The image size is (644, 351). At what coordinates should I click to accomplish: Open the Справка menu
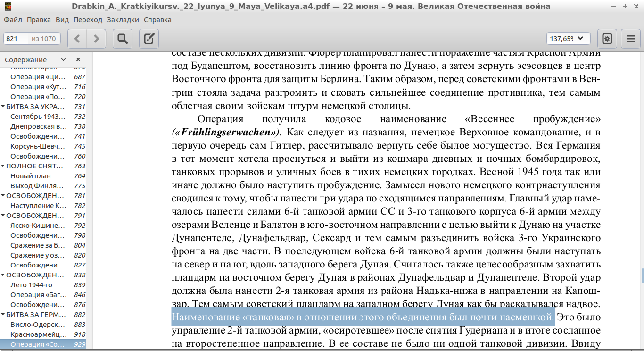(x=154, y=20)
